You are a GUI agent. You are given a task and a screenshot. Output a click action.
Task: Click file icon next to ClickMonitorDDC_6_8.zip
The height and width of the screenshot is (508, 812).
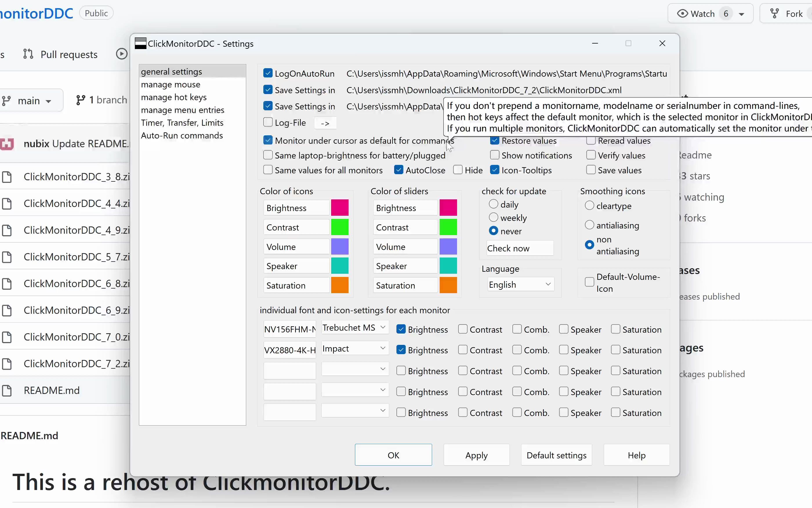[7, 284]
